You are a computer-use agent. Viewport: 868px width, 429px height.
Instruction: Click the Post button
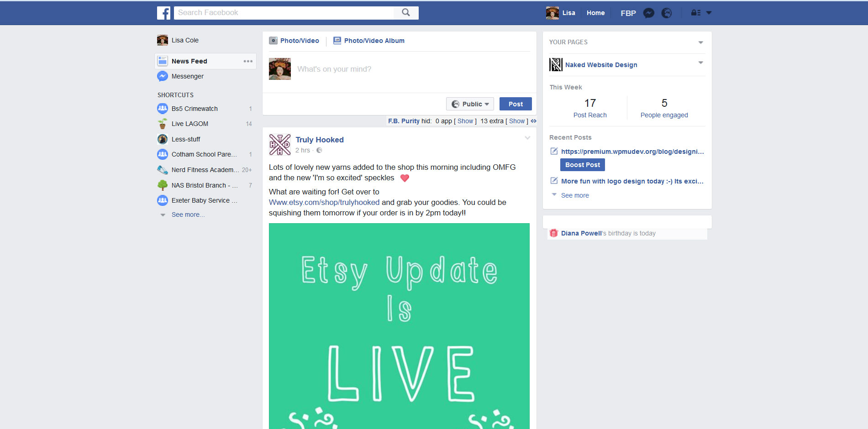(x=516, y=104)
